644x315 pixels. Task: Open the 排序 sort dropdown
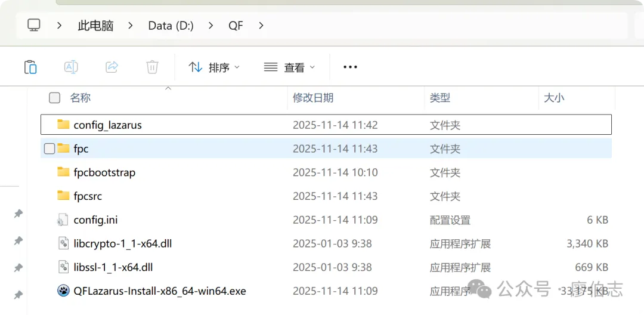(x=213, y=67)
